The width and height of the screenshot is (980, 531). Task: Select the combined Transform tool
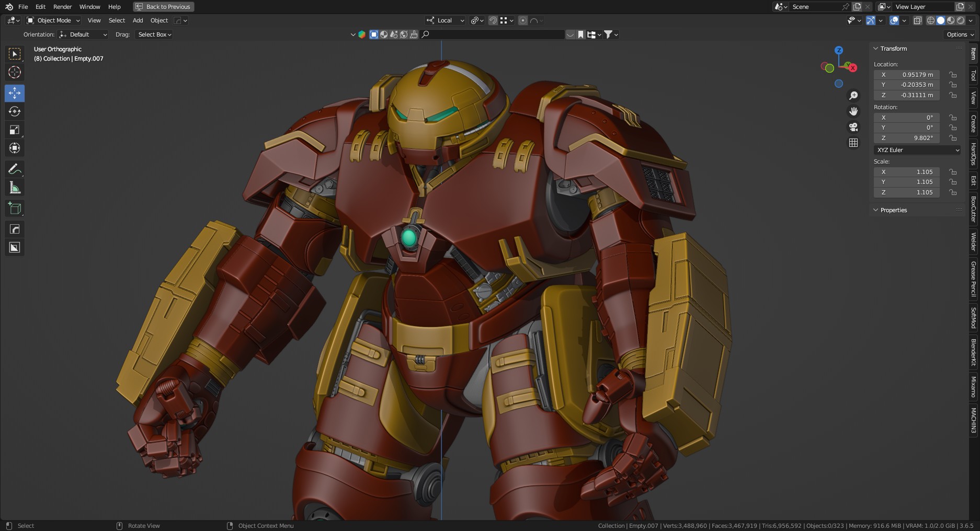pyautogui.click(x=15, y=148)
